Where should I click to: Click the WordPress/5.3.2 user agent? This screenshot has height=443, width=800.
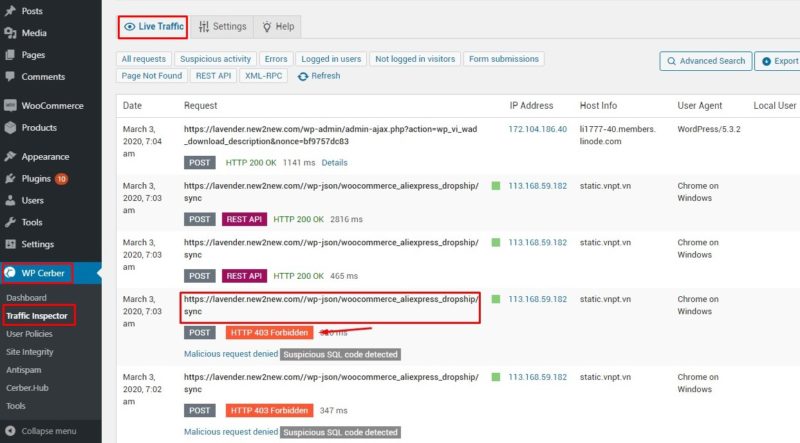[709, 129]
